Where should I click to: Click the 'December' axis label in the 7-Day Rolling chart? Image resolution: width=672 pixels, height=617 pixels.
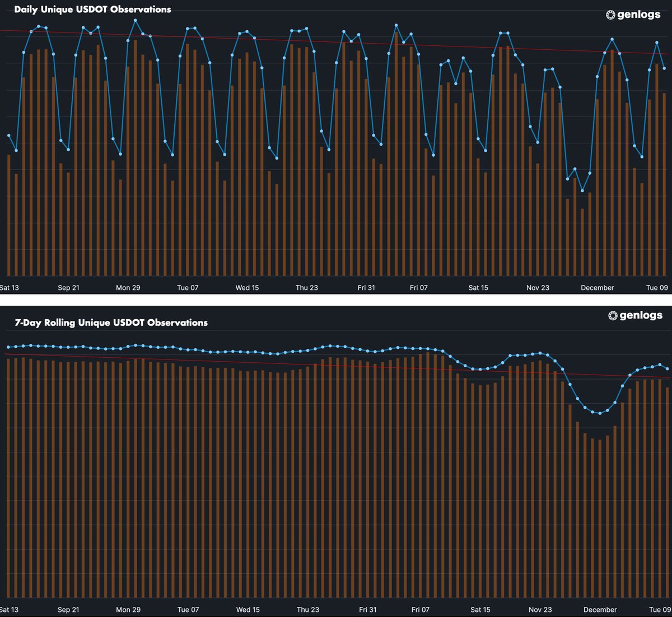click(x=600, y=610)
